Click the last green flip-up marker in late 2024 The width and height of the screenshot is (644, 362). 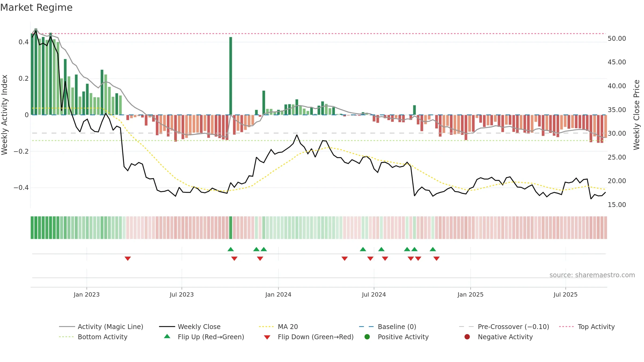pyautogui.click(x=433, y=249)
